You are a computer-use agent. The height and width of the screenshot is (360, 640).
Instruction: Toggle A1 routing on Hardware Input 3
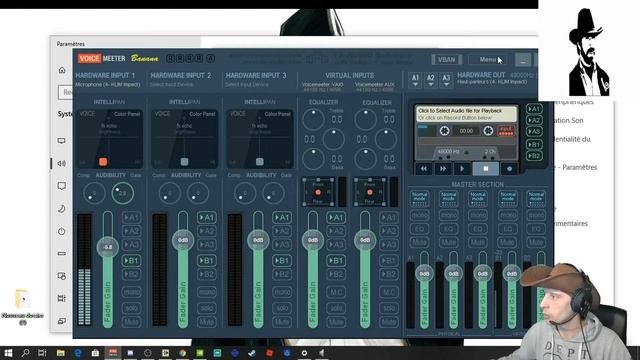click(282, 218)
